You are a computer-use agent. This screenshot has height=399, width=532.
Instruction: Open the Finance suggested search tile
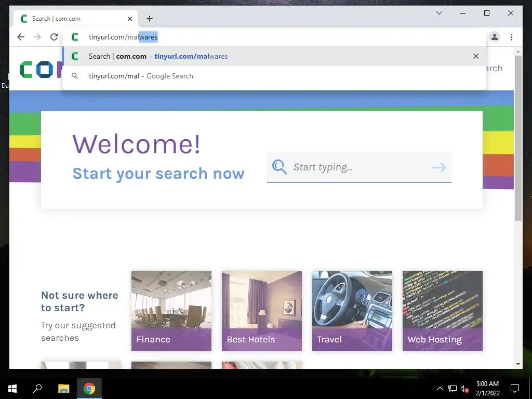pyautogui.click(x=171, y=311)
